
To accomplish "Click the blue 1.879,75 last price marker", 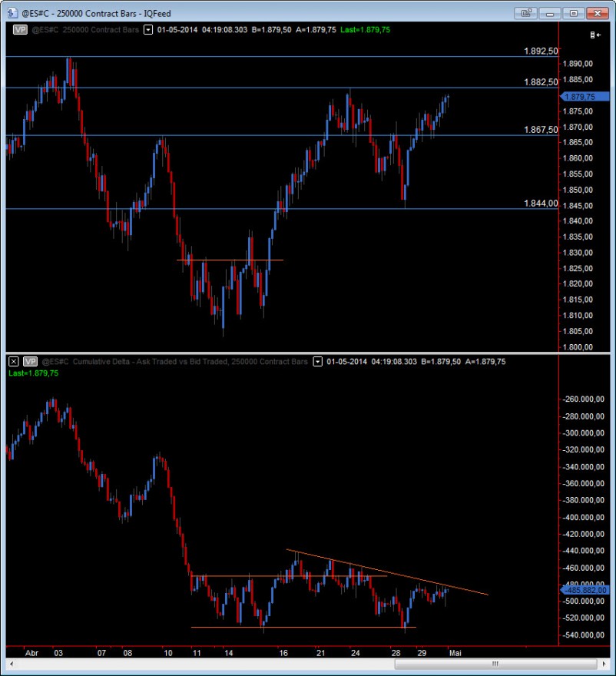I will point(585,97).
